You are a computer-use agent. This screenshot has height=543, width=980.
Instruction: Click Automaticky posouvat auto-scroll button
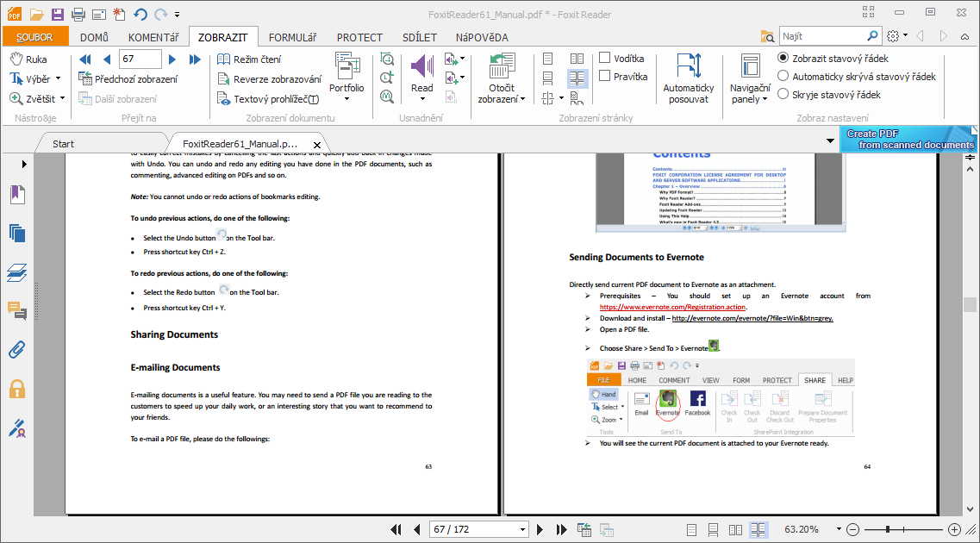pyautogui.click(x=689, y=78)
